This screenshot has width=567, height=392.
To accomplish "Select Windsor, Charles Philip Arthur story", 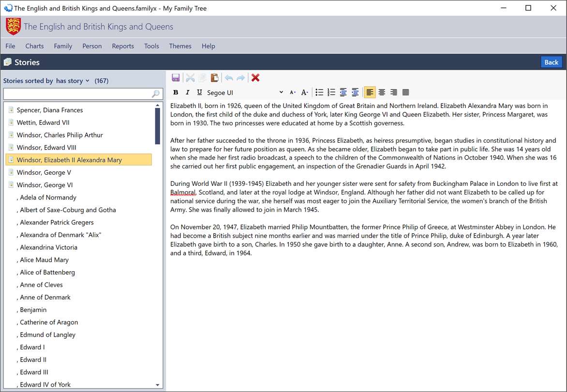I will coord(78,135).
